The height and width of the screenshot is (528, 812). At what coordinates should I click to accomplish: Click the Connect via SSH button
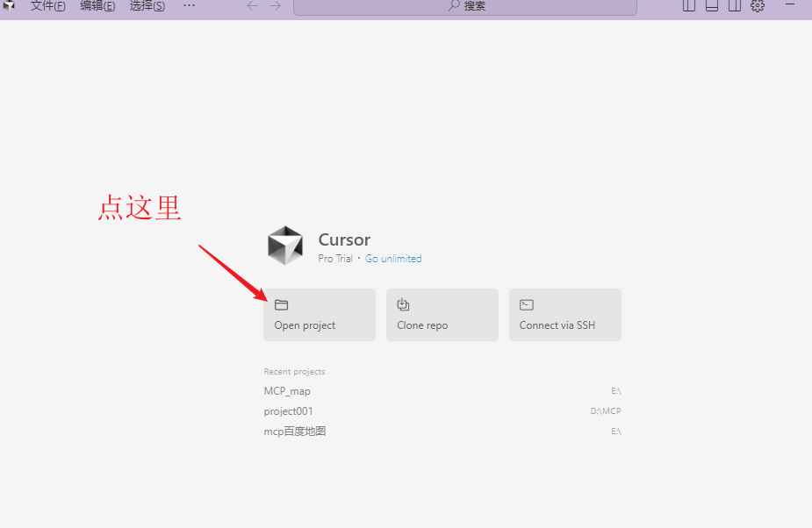pyautogui.click(x=565, y=315)
